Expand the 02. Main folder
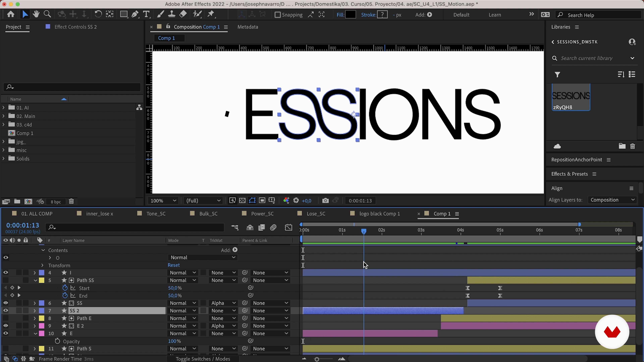 click(3, 116)
